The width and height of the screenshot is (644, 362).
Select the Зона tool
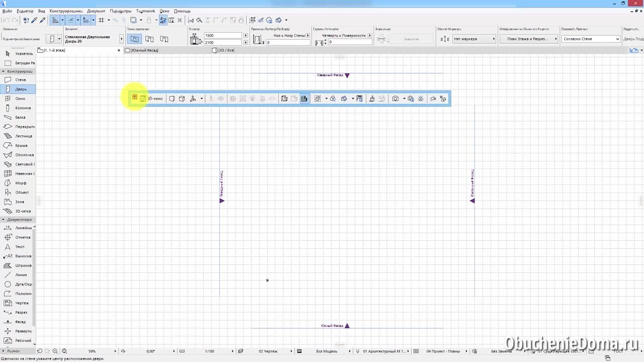tap(19, 202)
